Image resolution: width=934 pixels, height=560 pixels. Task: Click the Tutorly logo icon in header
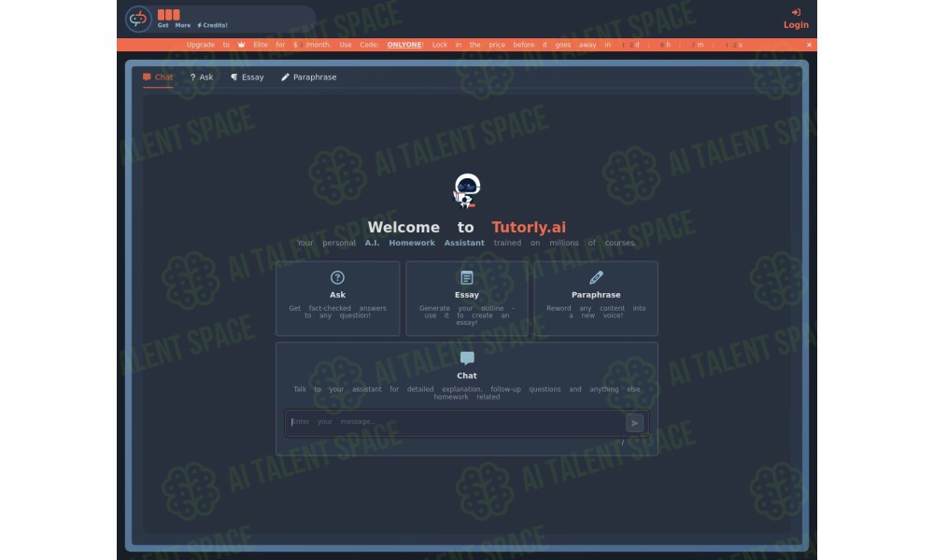coord(138,19)
